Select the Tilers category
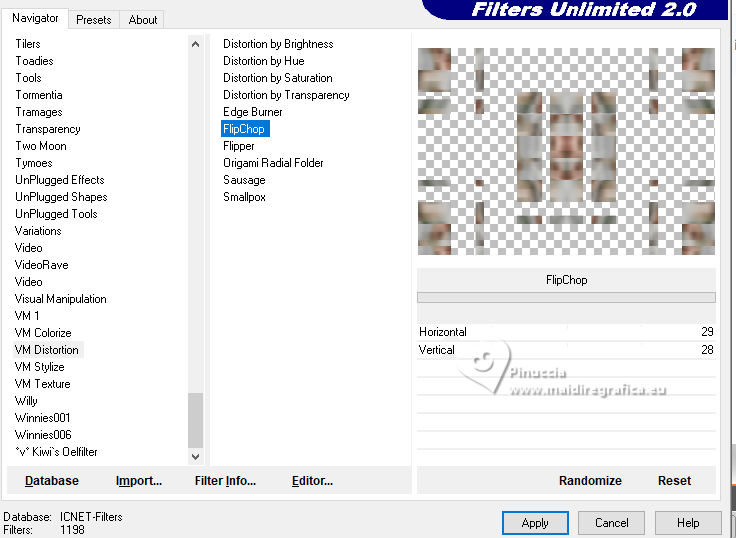This screenshot has width=736, height=538. click(28, 44)
